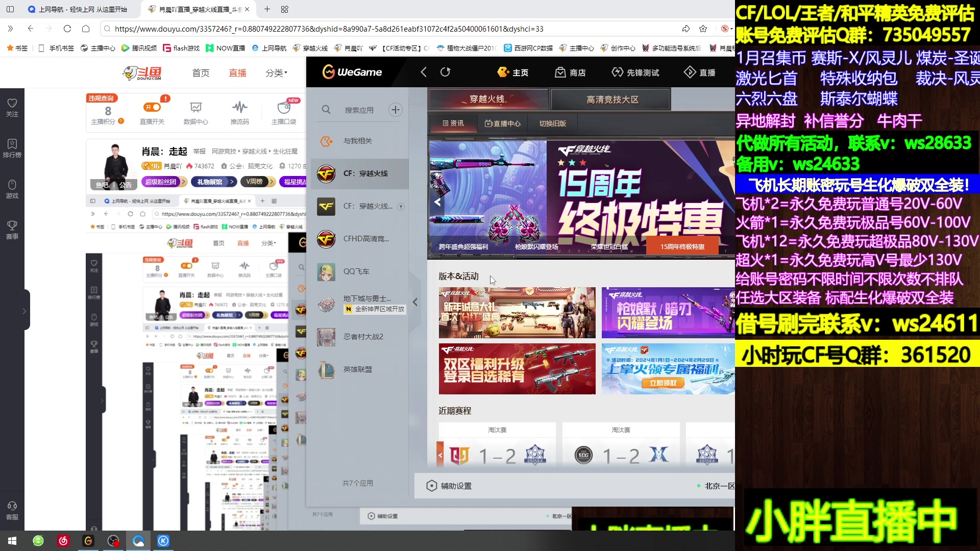The height and width of the screenshot is (551, 980).
Task: Open the 双区福利升级 activity thumbnail
Action: [517, 369]
